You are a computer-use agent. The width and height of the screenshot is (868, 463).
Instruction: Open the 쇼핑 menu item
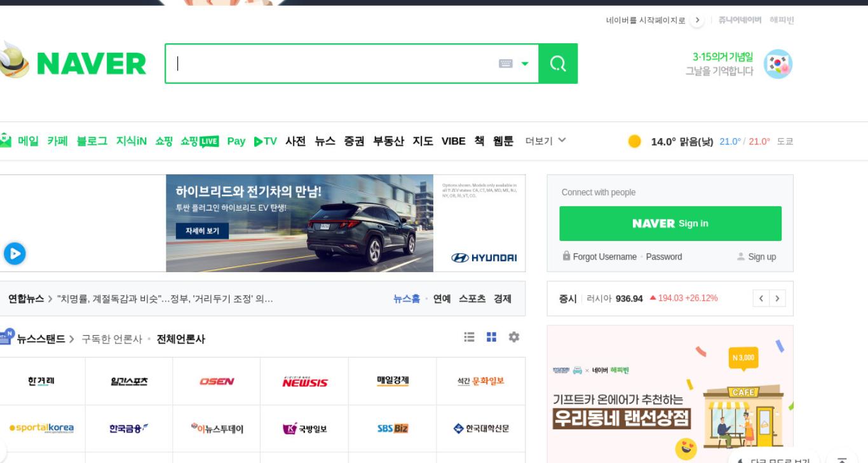point(164,141)
